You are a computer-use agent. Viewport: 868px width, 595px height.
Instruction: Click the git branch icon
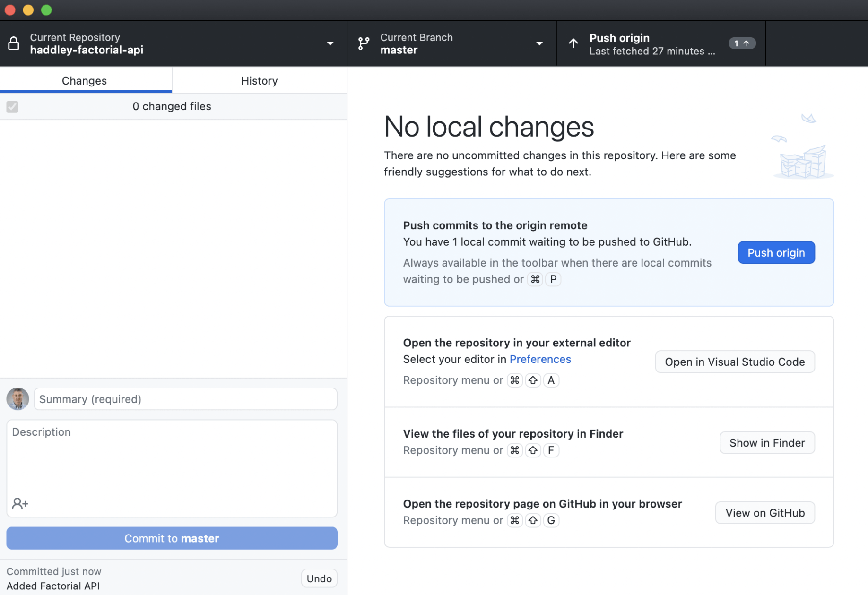pyautogui.click(x=364, y=43)
